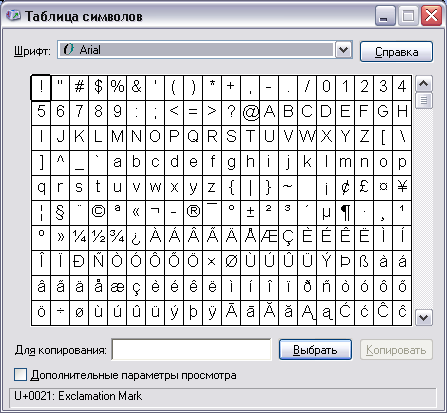Click the scrollbar up arrow
Viewport: 447px width, 413px height.
pos(424,84)
